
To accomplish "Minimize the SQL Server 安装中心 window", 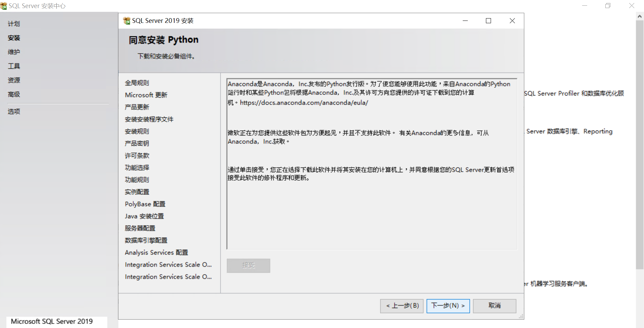I will click(585, 6).
